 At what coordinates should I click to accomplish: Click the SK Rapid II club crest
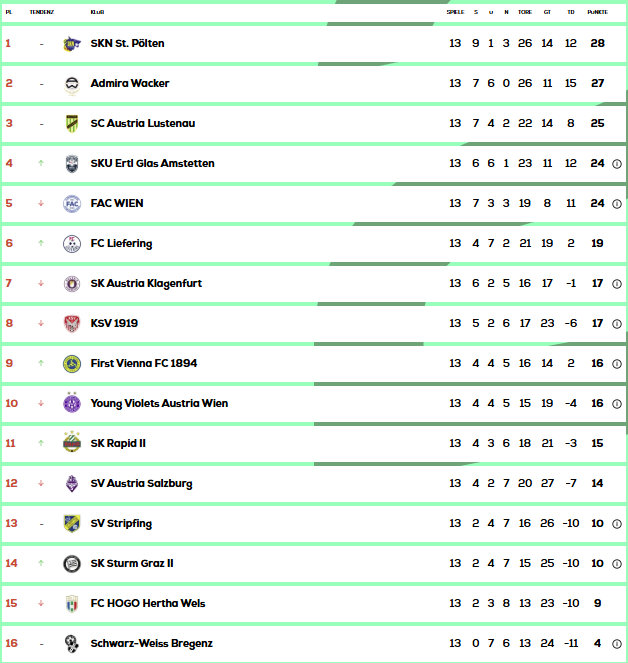[71, 443]
